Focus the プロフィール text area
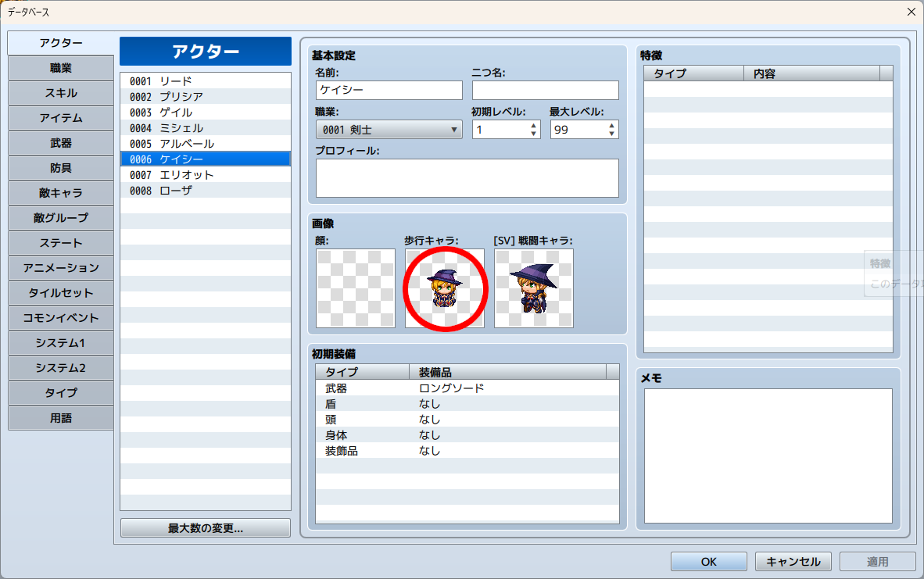 click(467, 178)
